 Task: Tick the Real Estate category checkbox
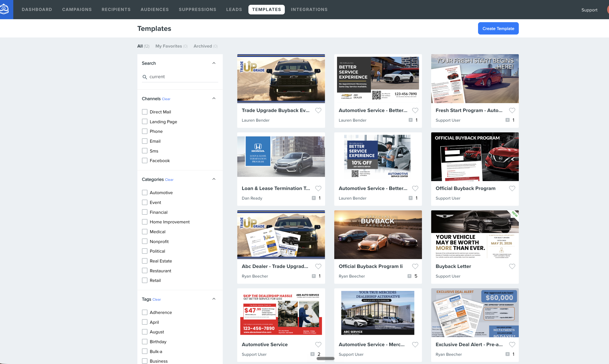tap(145, 261)
